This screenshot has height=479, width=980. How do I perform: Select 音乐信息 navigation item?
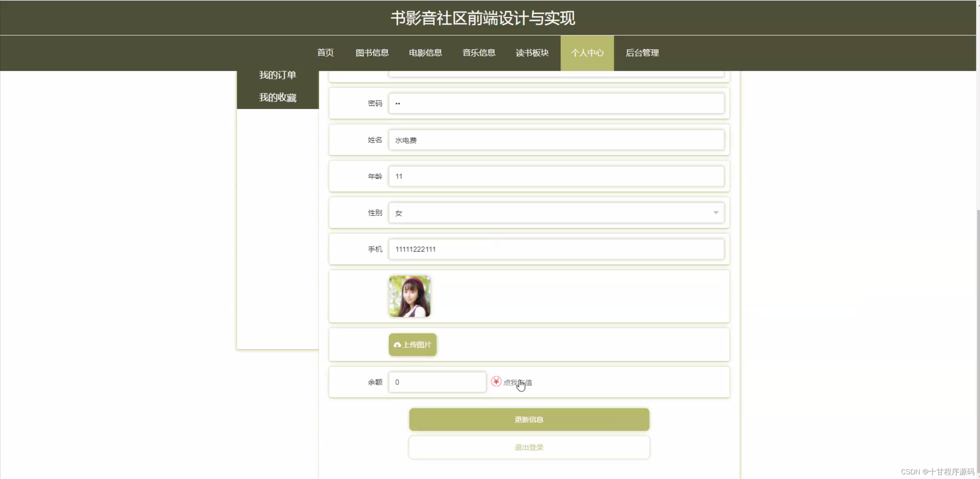pyautogui.click(x=479, y=53)
